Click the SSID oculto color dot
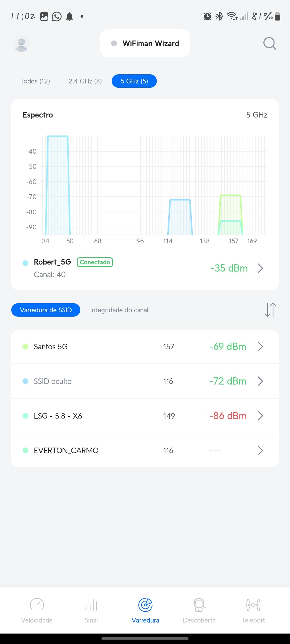 [x=26, y=381]
